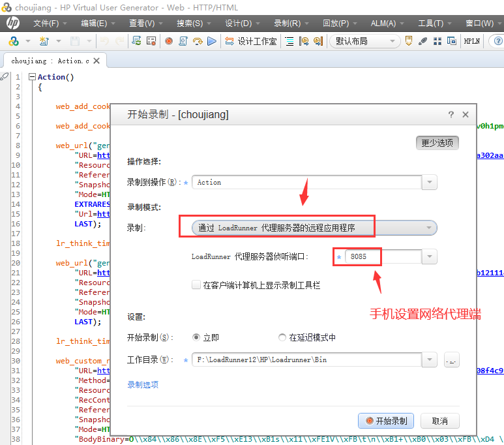Viewport: 504px width, 445px height.
Task: Click the HPLN toolbar button
Action: [472, 41]
